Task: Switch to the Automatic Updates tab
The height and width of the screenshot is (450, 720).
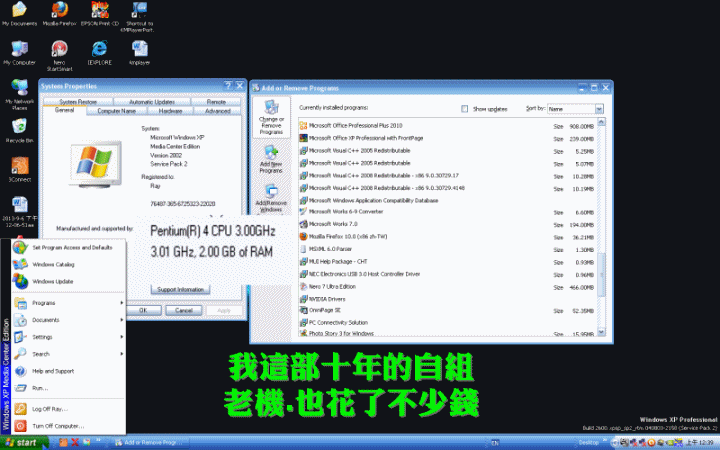Action: (x=152, y=102)
